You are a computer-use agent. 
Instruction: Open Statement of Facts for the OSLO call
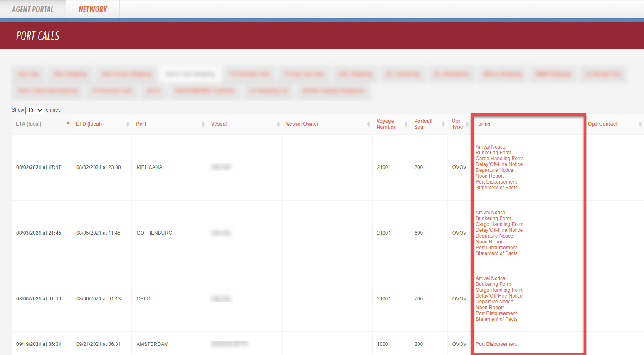pyautogui.click(x=496, y=319)
